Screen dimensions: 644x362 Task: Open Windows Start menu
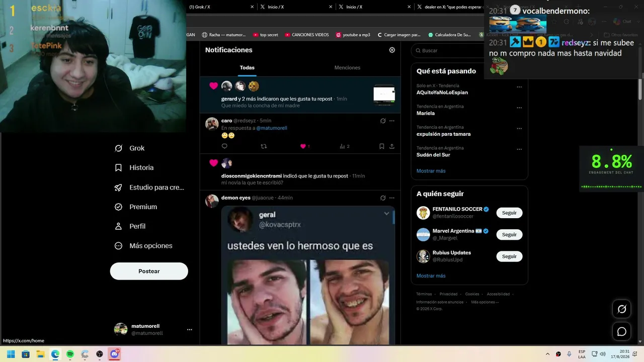click(11, 354)
